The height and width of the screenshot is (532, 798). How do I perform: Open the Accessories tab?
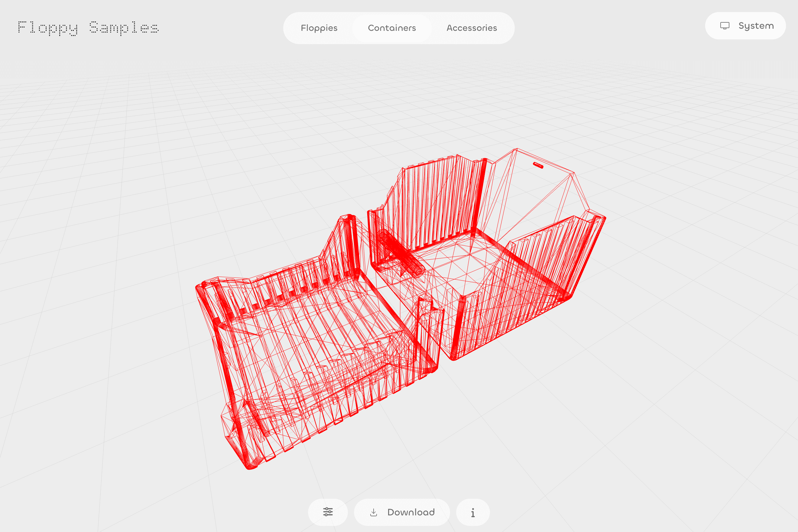472,28
